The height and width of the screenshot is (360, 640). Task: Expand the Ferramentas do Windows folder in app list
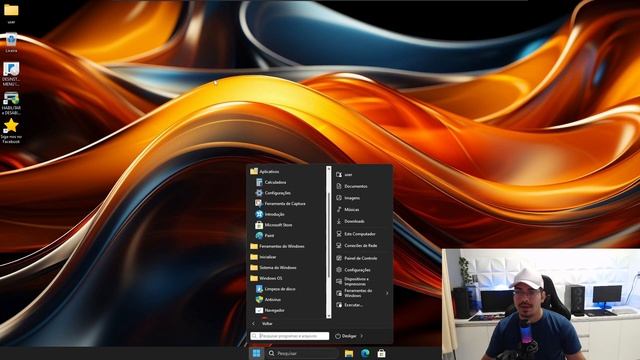tap(278, 246)
